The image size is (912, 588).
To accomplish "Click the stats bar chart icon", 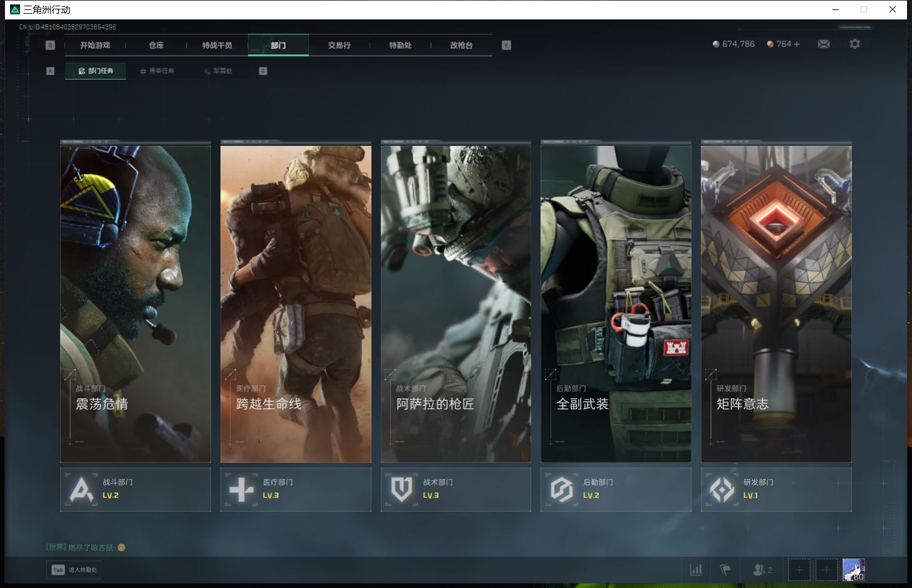I will click(x=696, y=570).
